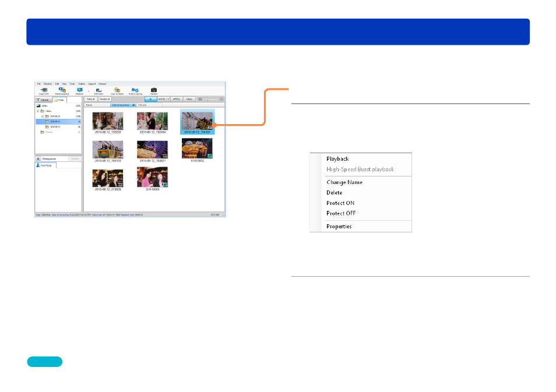Switch to large thumbnail grid view icon
556x392 pixels.
click(x=221, y=99)
